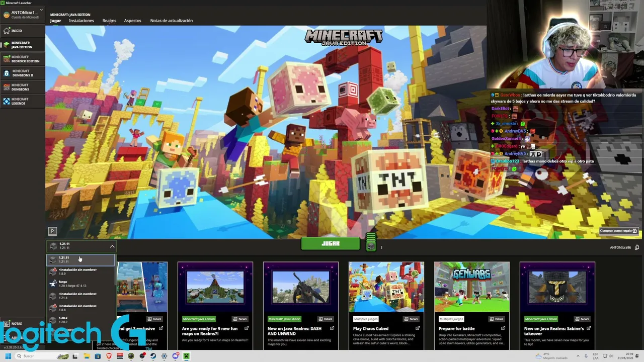Collapse the installation selector dropdown
This screenshot has height=362, width=644.
point(112,246)
